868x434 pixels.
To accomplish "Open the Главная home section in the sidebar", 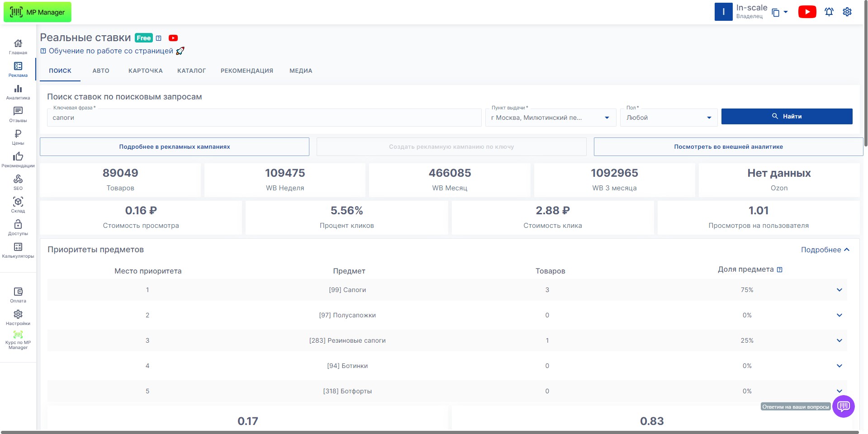I will 18,47.
